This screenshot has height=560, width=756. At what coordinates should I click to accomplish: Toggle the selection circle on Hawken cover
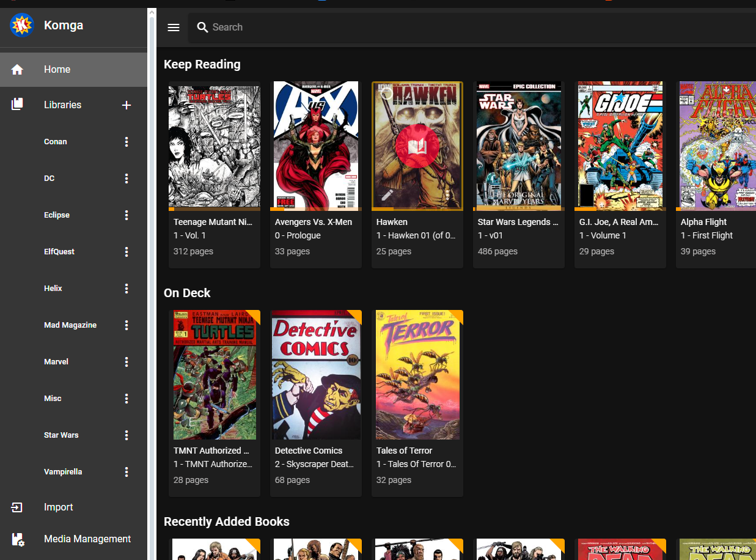coord(386,95)
